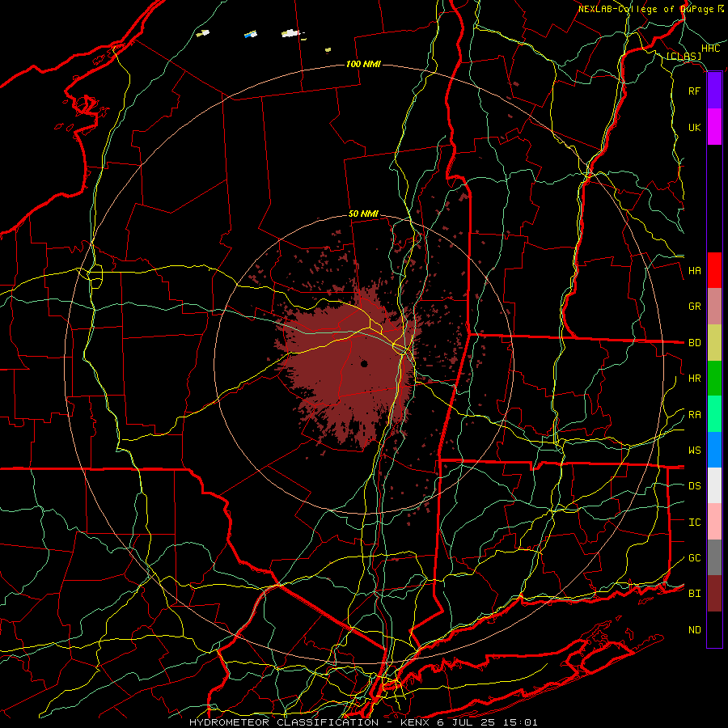Click the RF purple legend swatch
The height and width of the screenshot is (728, 728).
pos(714,91)
